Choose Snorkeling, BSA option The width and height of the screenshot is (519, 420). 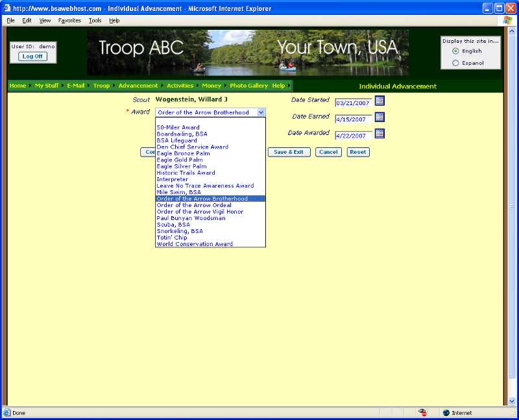210,231
